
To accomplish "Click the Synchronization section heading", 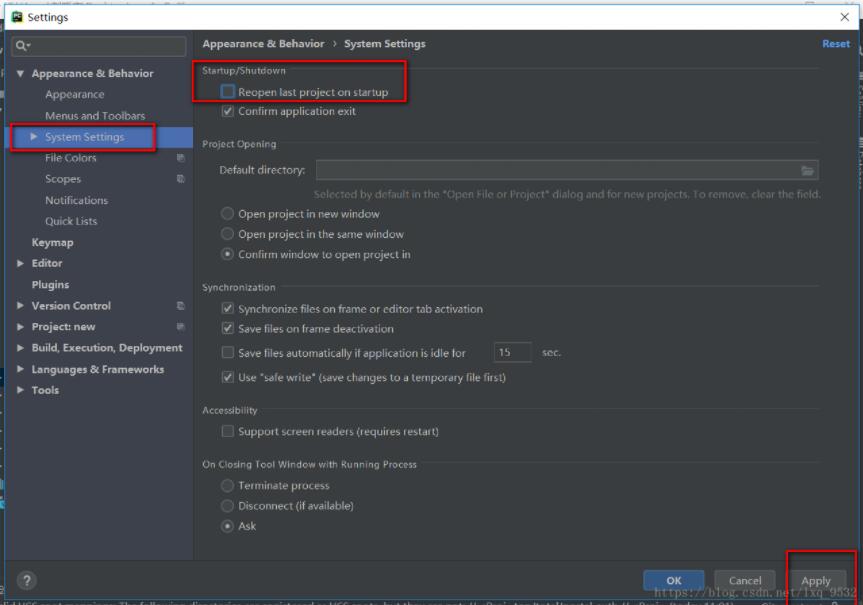I will tap(238, 287).
